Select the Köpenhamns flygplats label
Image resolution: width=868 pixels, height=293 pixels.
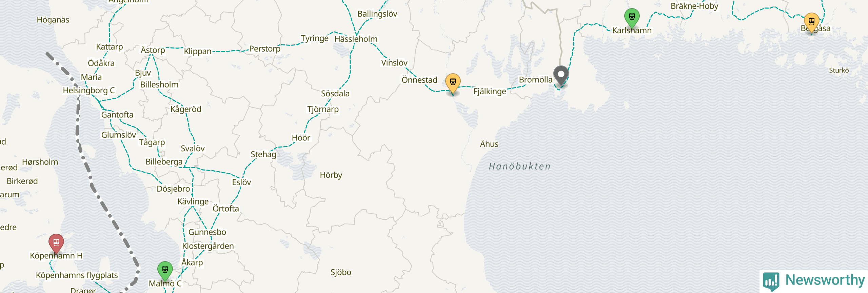(x=77, y=275)
